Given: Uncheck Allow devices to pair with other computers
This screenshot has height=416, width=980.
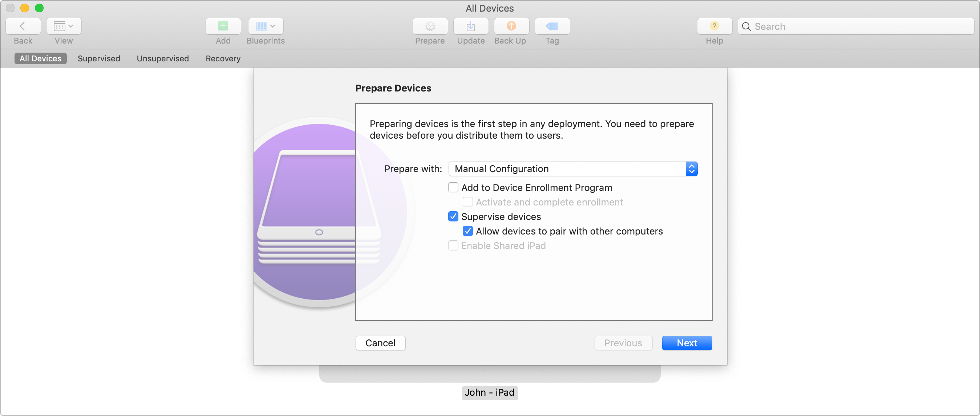Looking at the screenshot, I should 467,231.
